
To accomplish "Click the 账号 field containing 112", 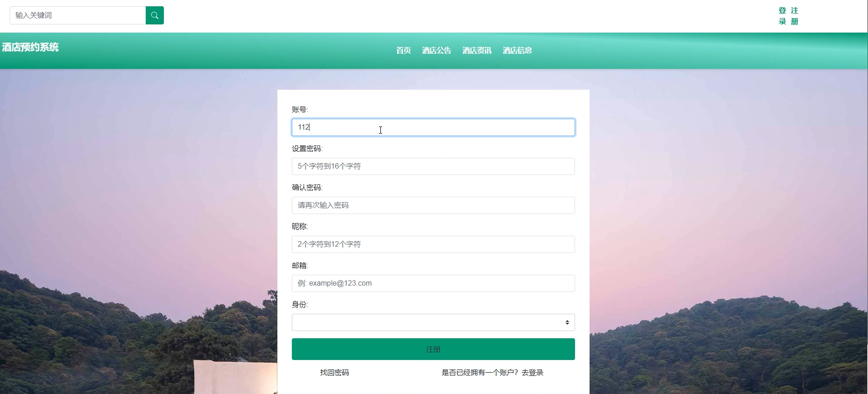I will coord(433,127).
